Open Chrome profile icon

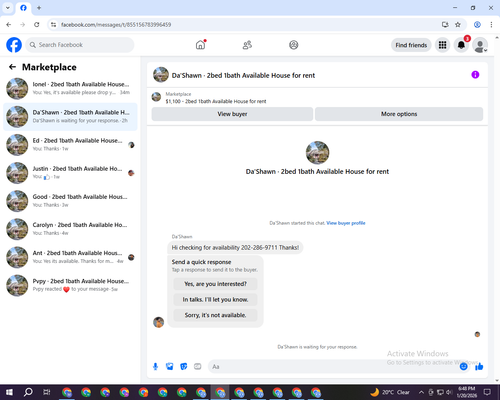tap(477, 25)
